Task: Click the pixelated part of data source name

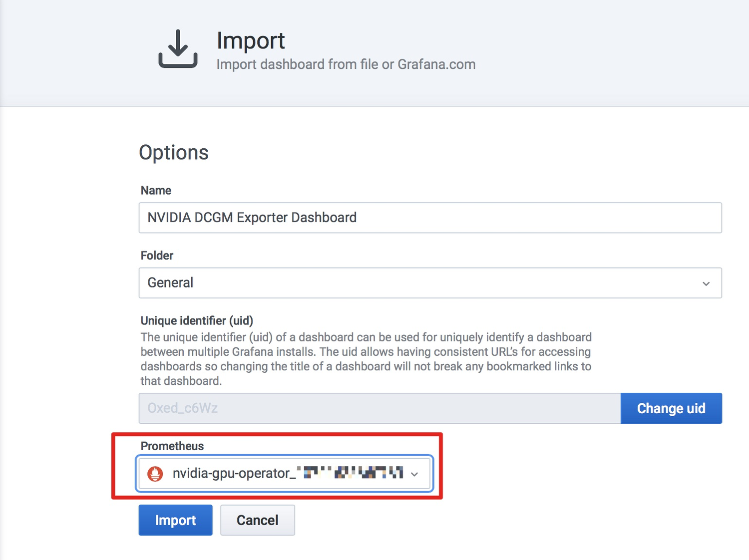Action: (x=351, y=472)
